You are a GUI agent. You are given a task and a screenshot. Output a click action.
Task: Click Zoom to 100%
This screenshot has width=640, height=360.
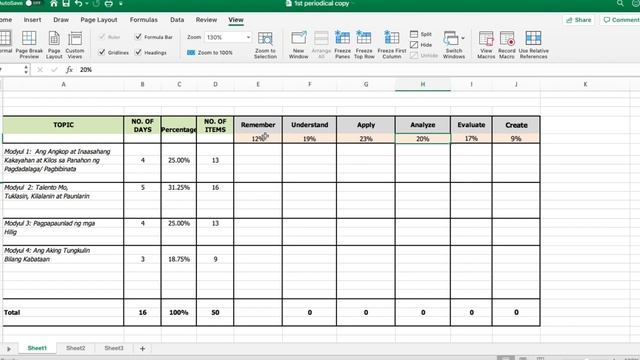(x=210, y=53)
